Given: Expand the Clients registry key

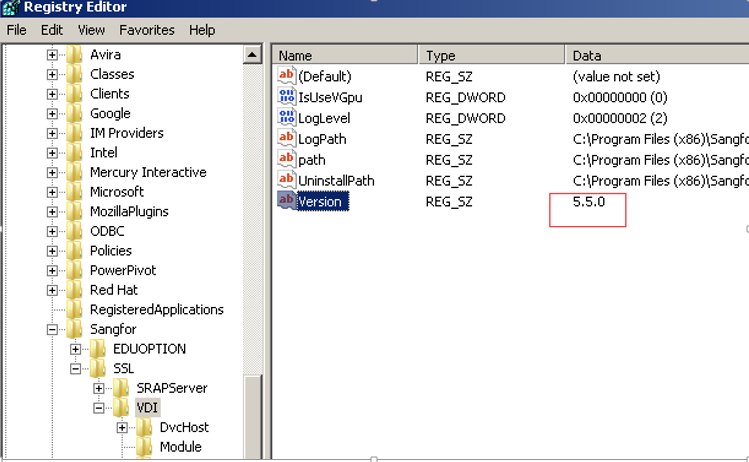Looking at the screenshot, I should (52, 94).
